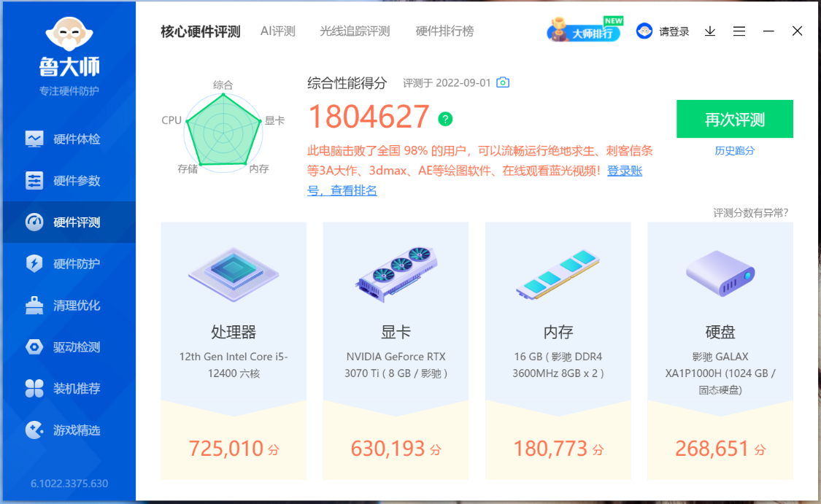Click the screenshot camera icon beside the date
Screen dimensions: 821x504
503,82
